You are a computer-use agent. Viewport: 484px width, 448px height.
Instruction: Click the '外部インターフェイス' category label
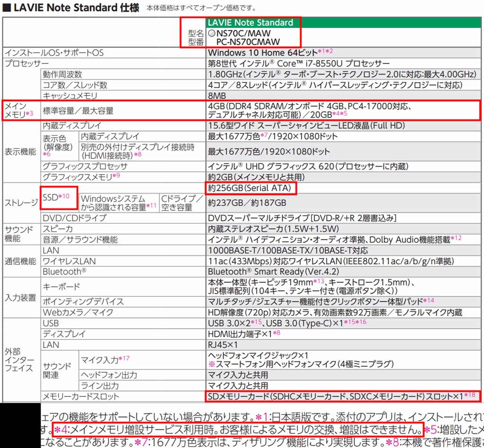click(x=19, y=360)
